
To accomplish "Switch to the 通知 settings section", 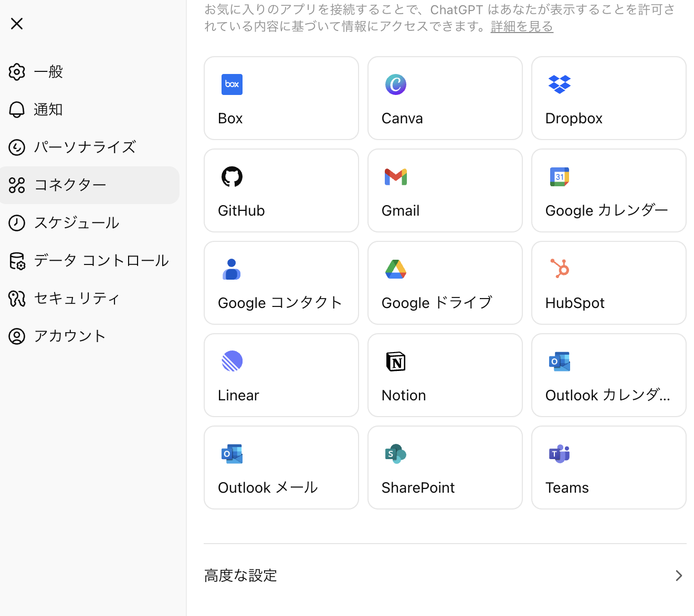I will [x=48, y=110].
